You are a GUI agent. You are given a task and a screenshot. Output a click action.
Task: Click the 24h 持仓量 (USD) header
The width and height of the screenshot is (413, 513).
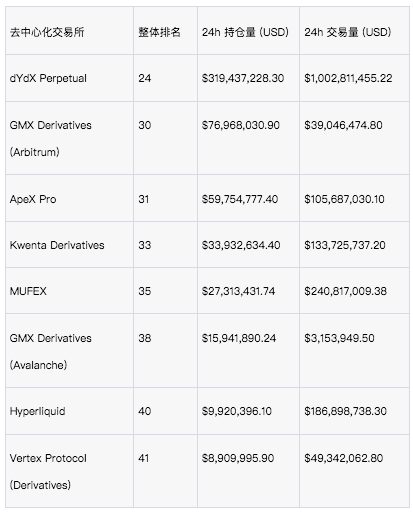pos(245,32)
